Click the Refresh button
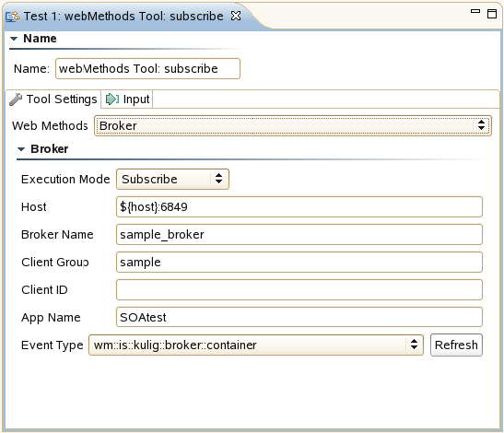 456,345
